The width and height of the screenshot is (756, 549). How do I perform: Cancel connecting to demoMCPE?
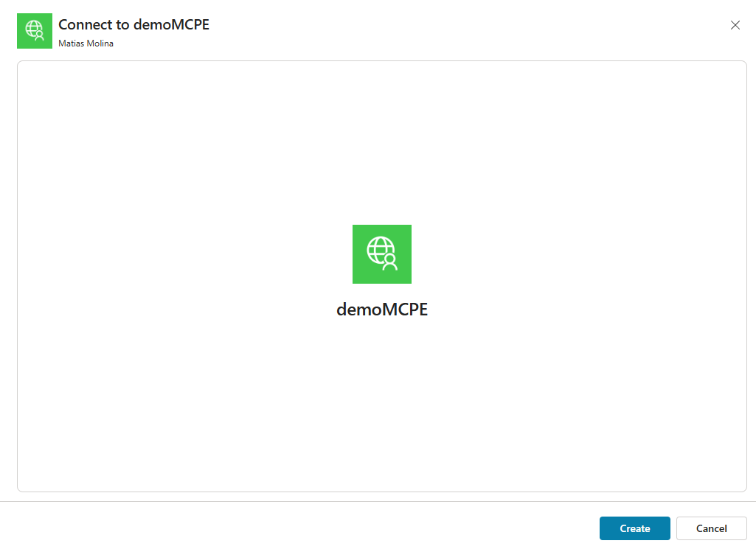(711, 528)
